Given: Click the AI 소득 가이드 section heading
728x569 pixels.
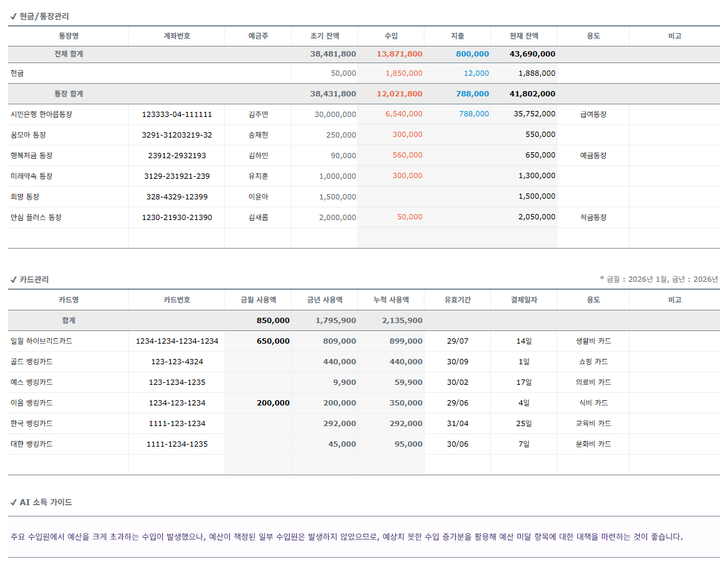Looking at the screenshot, I should [x=41, y=502].
